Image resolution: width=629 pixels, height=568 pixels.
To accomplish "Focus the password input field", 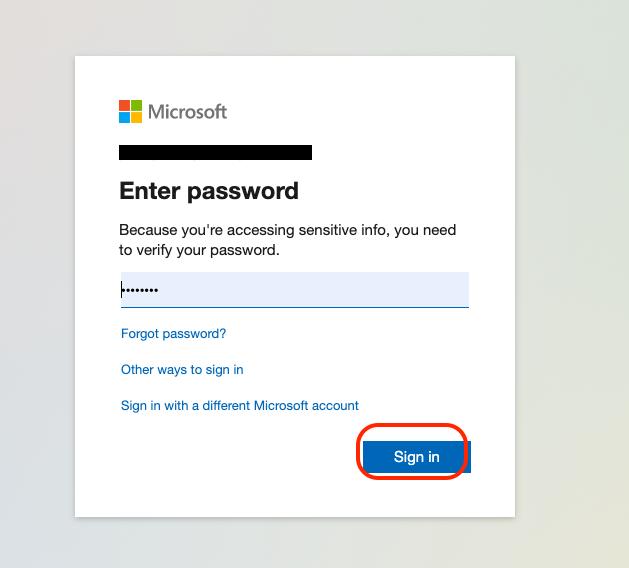I will 295,290.
